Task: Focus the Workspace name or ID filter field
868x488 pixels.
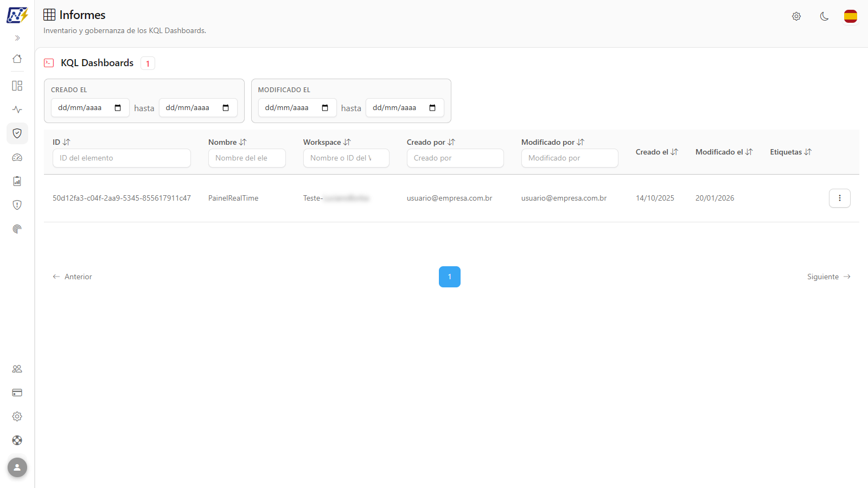Action: 346,158
